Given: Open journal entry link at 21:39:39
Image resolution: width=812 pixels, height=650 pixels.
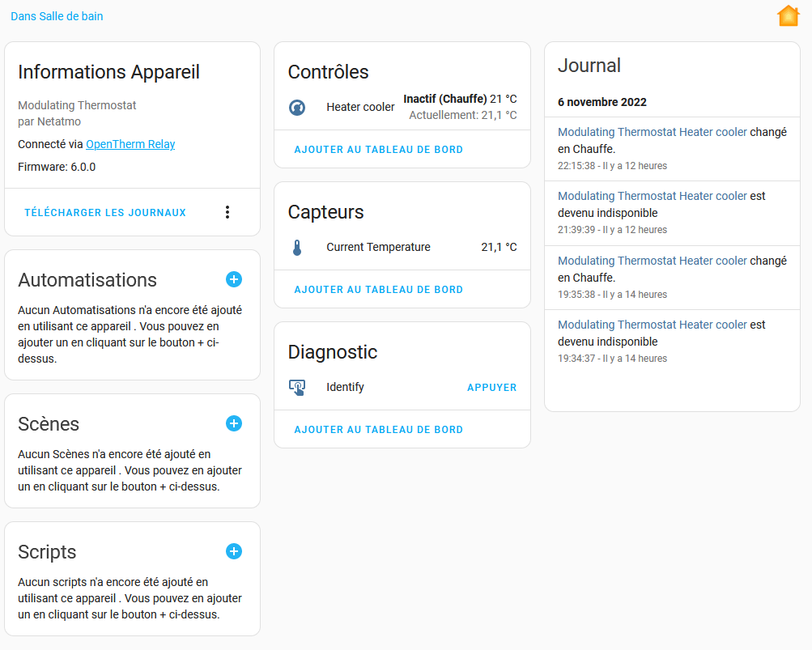Looking at the screenshot, I should point(652,196).
